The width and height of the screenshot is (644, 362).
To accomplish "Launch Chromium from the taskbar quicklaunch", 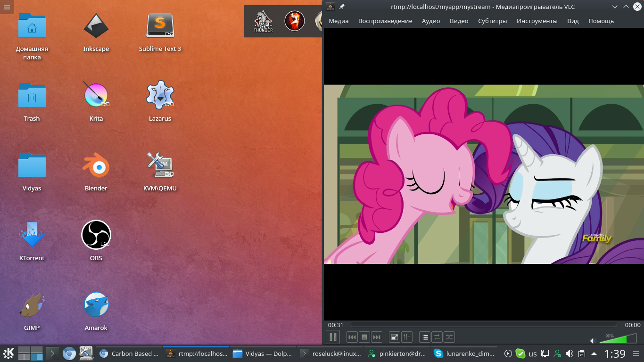I will tap(69, 354).
